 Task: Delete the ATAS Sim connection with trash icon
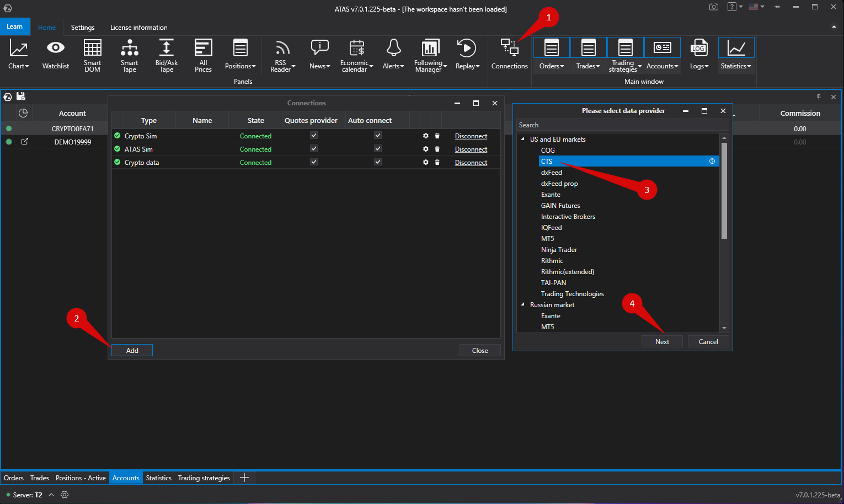[x=437, y=149]
